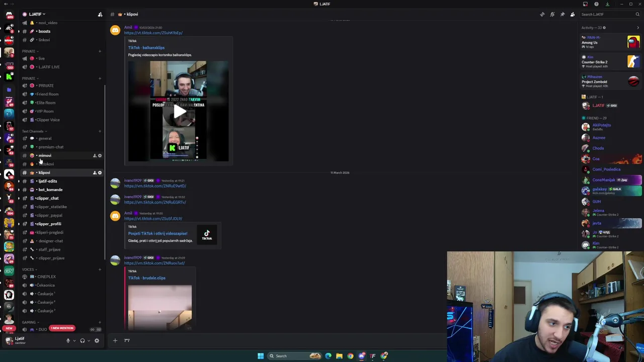Open Posjeti TikTok i otkrij videozapise link

[x=157, y=233]
